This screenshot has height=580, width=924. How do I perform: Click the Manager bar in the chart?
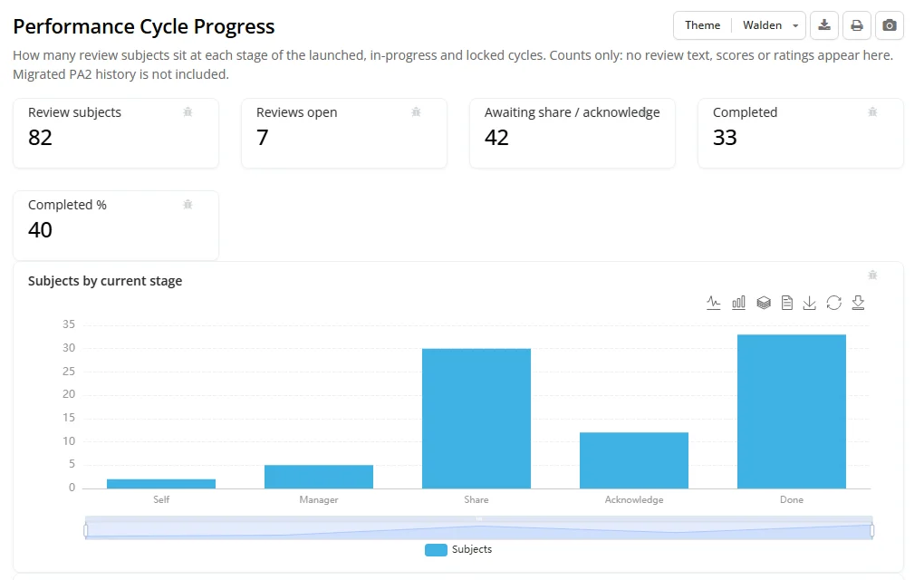pyautogui.click(x=319, y=477)
